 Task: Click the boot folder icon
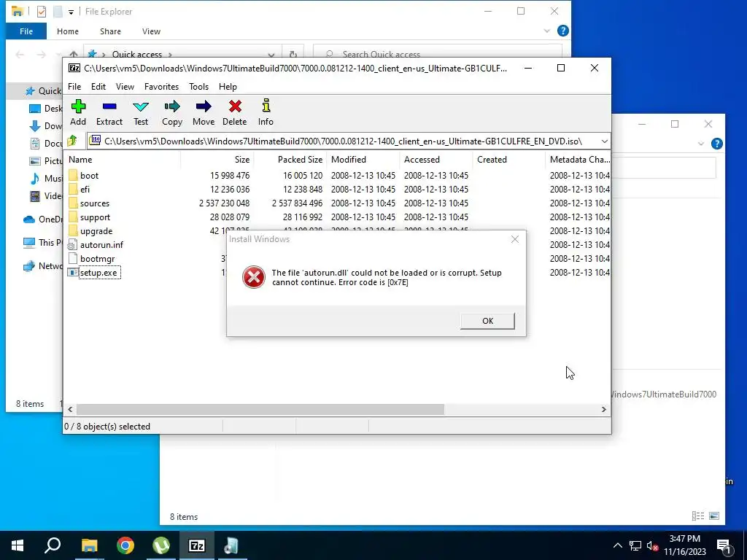point(73,175)
